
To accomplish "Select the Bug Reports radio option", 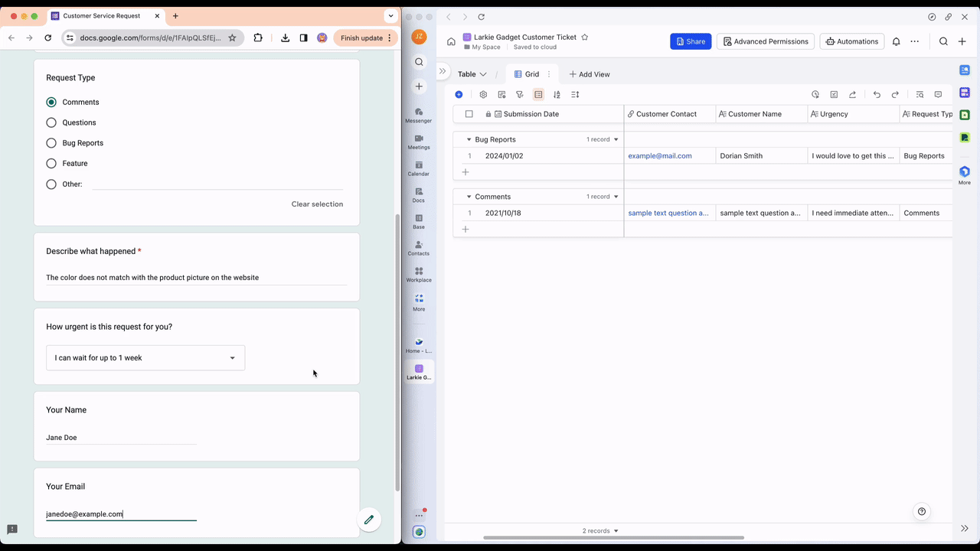I will 51,143.
